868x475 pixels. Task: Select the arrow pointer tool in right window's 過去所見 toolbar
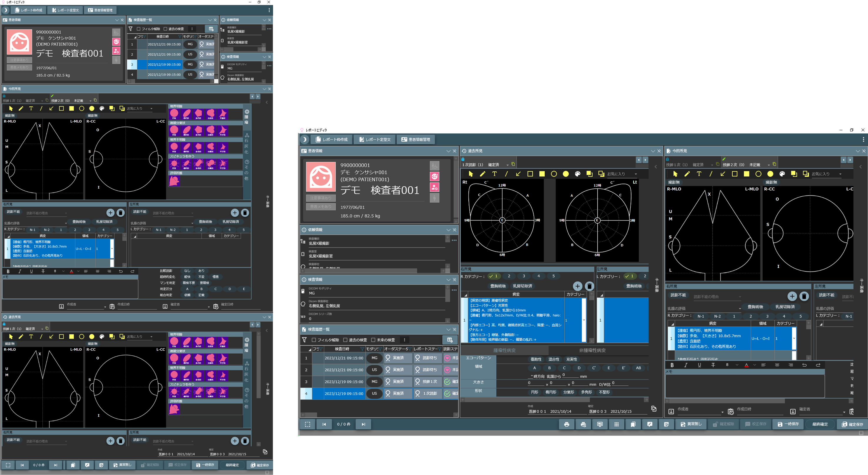pos(471,174)
